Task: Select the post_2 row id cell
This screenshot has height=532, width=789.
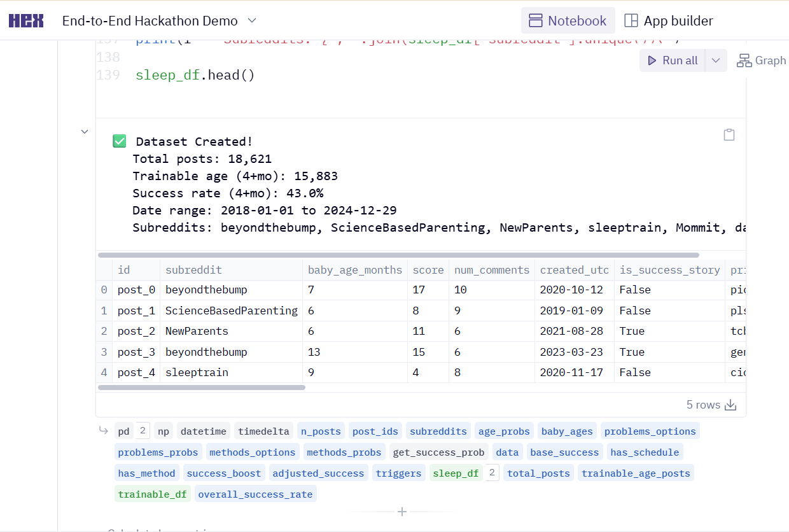Action: tap(136, 331)
